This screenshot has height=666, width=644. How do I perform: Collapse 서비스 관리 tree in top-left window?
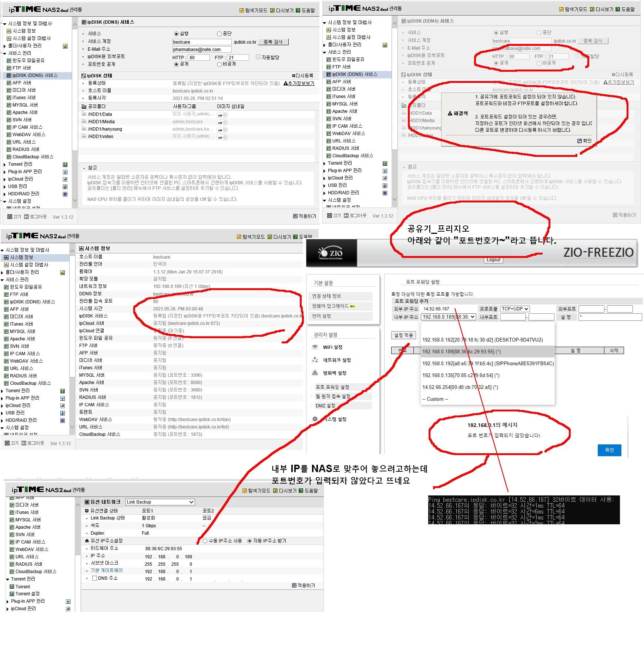[5, 53]
